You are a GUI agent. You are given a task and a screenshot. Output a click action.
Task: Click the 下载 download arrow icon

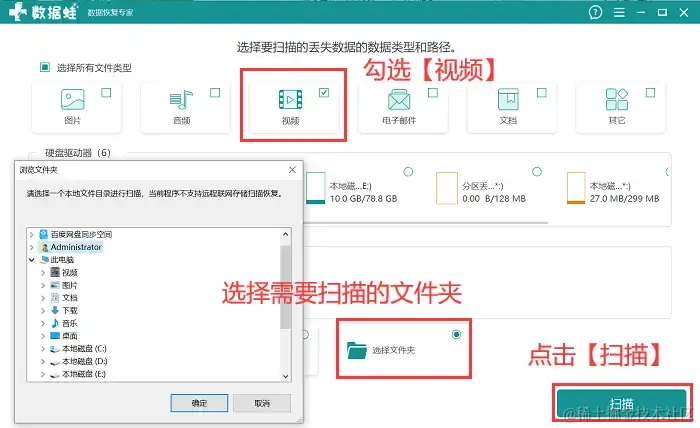[55, 310]
